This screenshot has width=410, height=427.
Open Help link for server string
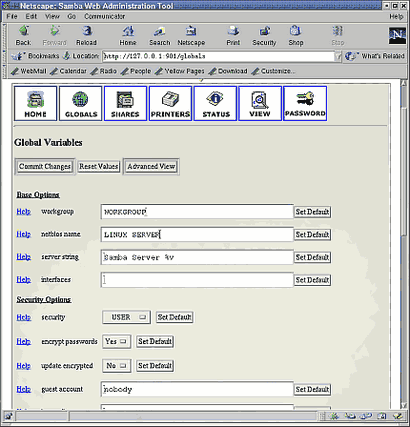[x=23, y=257]
